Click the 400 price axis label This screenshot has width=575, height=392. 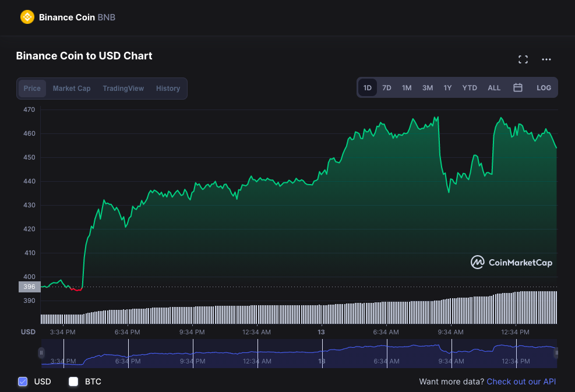(x=29, y=277)
